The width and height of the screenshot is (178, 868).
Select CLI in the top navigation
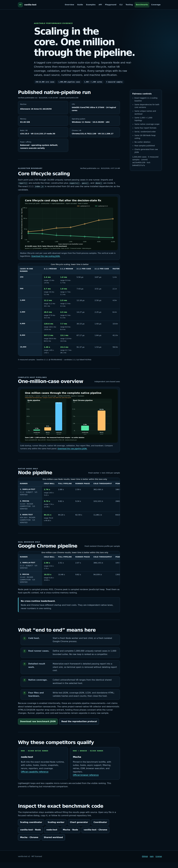pyautogui.click(x=121, y=5)
